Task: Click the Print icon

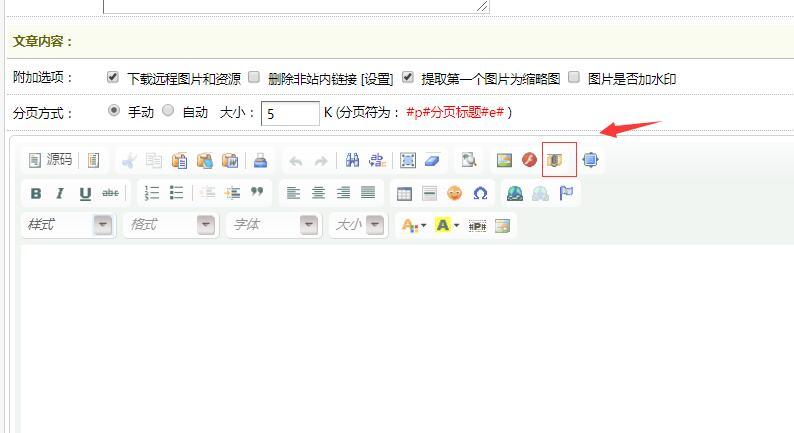Action: 260,161
